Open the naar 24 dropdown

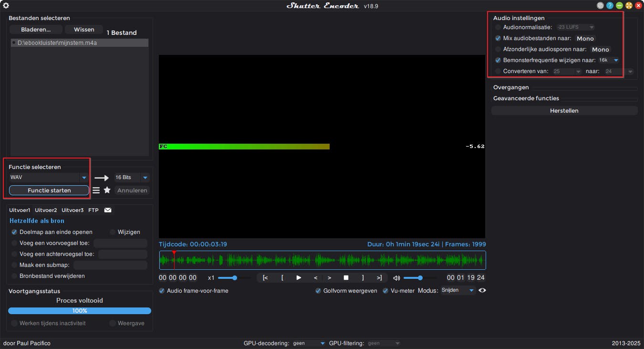click(619, 71)
